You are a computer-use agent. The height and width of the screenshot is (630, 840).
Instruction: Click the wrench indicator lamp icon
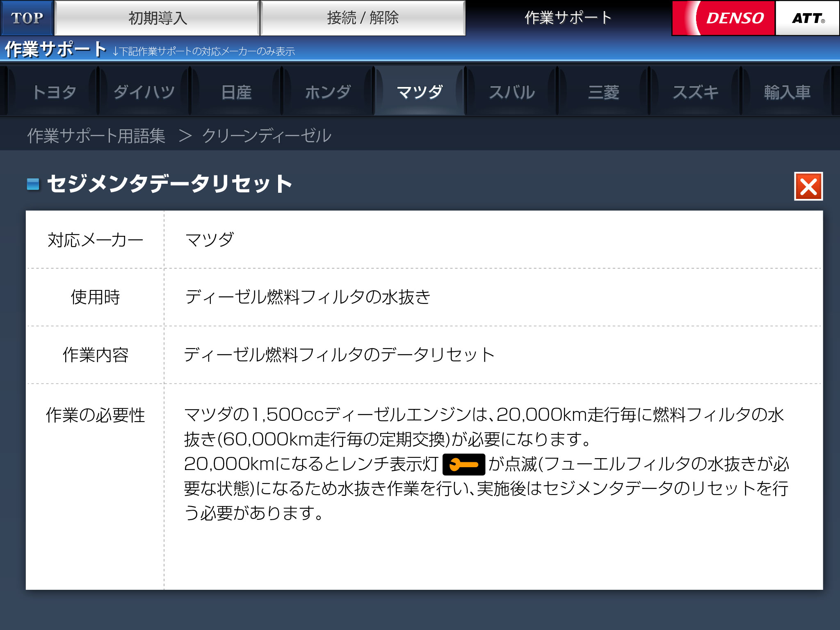463,465
